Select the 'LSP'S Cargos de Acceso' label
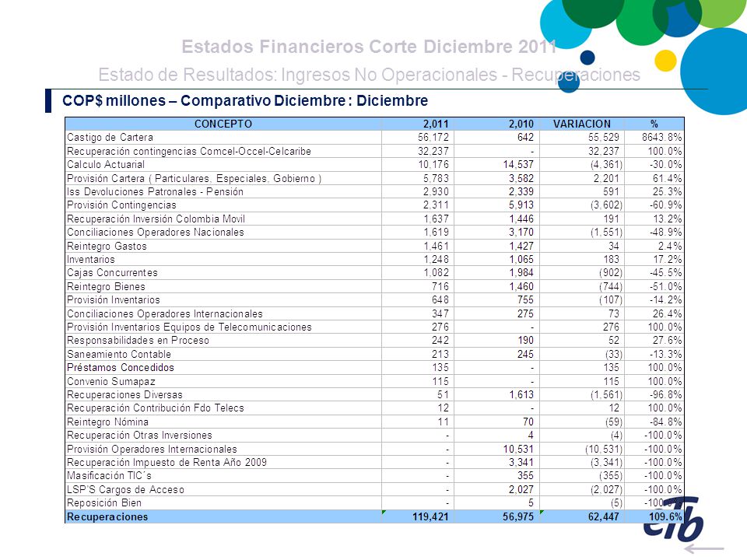Screen dimensions: 747x560 pos(125,489)
